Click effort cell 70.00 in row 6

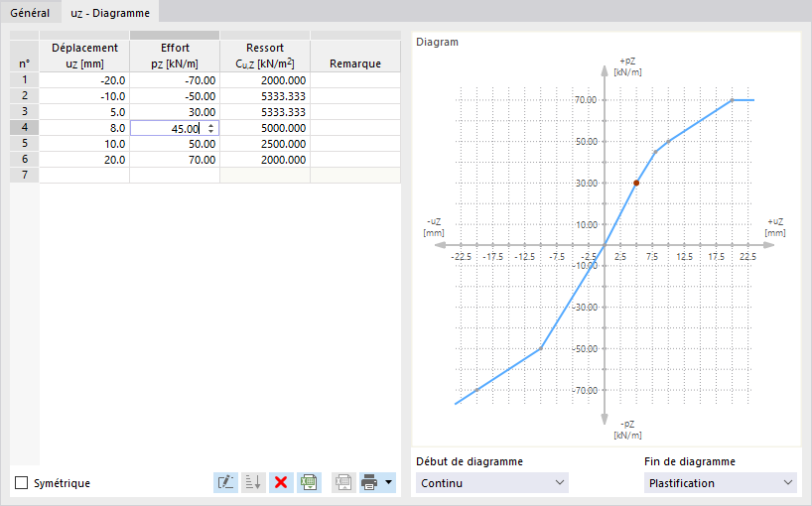click(175, 160)
